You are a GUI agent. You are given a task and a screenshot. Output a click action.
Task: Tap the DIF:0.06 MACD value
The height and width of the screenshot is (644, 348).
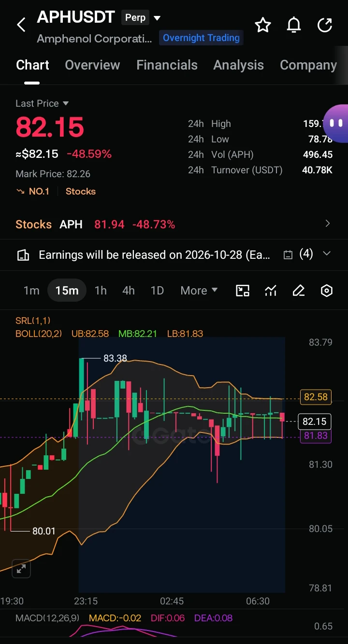click(168, 618)
